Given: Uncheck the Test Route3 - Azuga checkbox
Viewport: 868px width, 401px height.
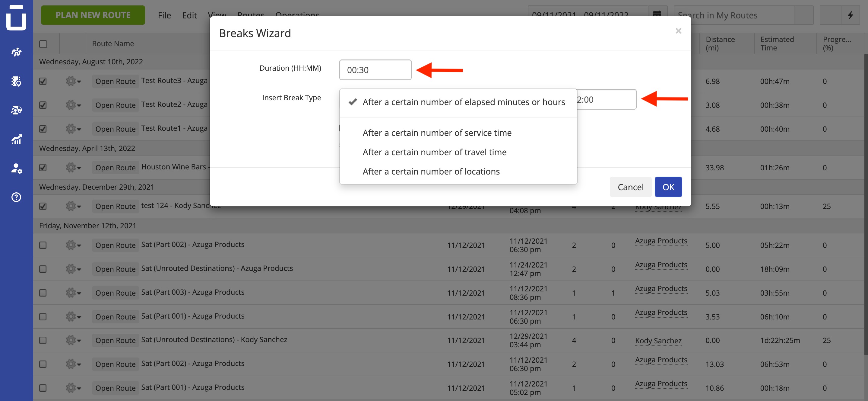Looking at the screenshot, I should 43,81.
